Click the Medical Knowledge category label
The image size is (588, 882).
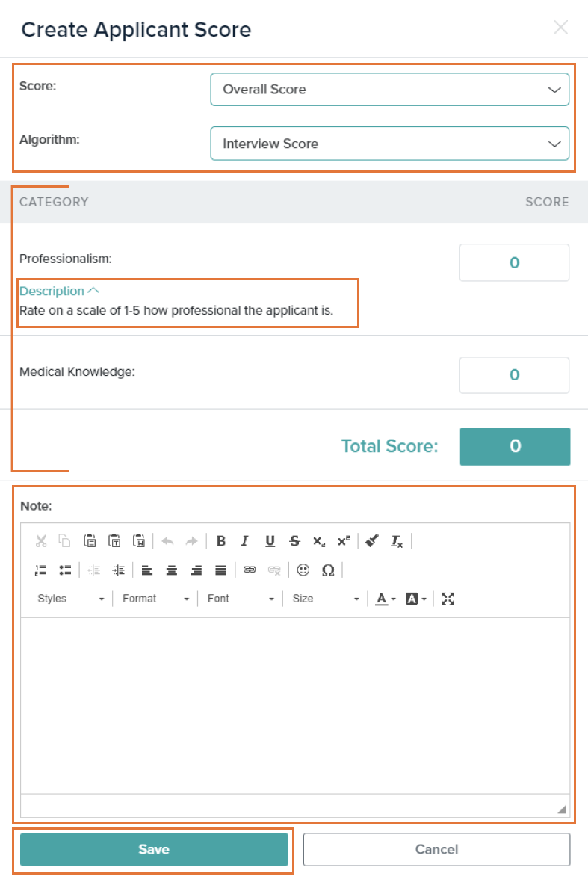pyautogui.click(x=77, y=371)
